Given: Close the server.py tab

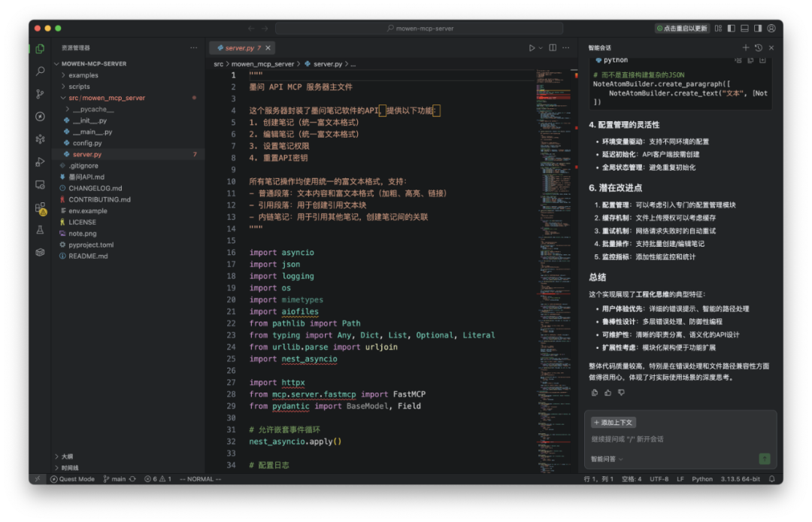Looking at the screenshot, I should pos(268,47).
